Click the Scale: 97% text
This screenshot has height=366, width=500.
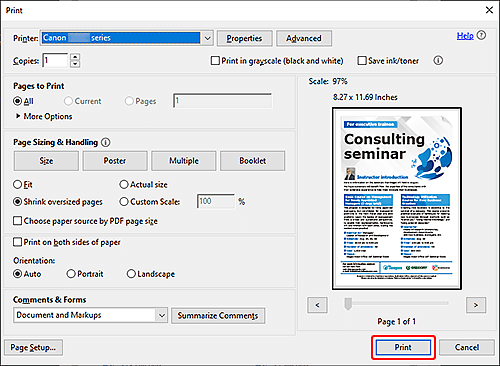pos(328,81)
